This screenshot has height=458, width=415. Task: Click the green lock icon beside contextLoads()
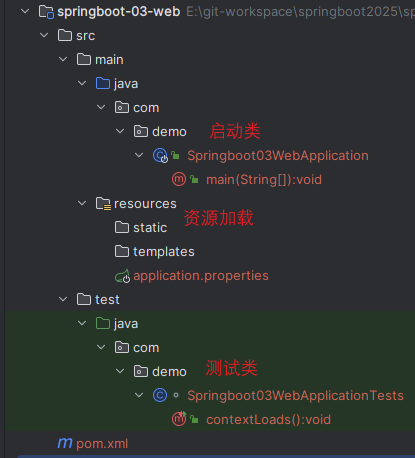click(194, 419)
